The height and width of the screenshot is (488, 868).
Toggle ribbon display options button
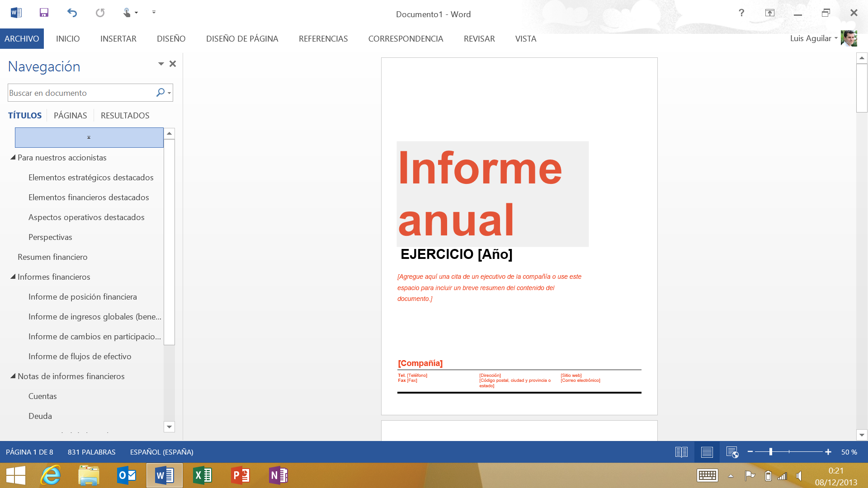[x=769, y=13]
